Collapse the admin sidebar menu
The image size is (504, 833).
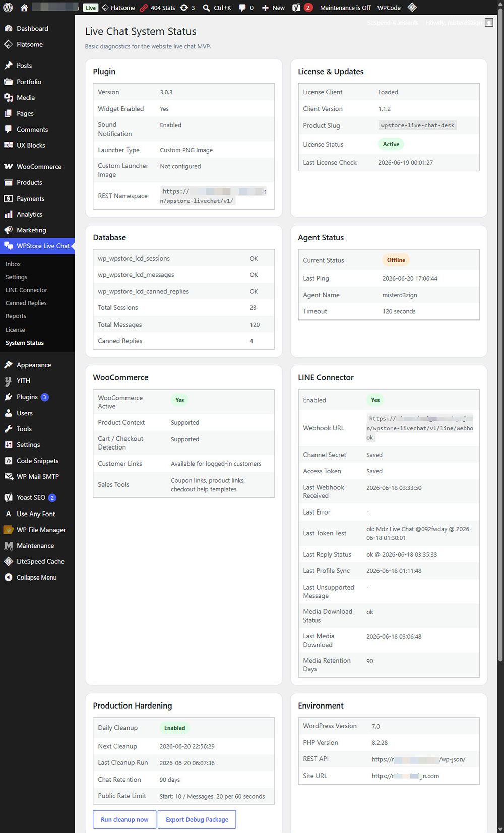coord(37,578)
